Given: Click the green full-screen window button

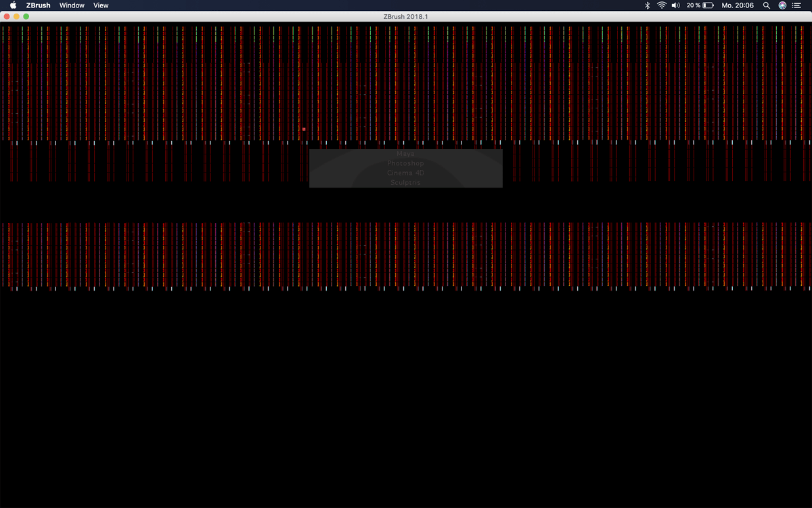Looking at the screenshot, I should 26,16.
